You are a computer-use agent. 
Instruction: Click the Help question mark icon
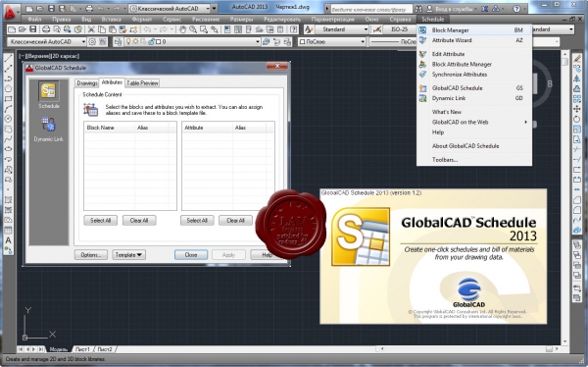tap(516, 8)
